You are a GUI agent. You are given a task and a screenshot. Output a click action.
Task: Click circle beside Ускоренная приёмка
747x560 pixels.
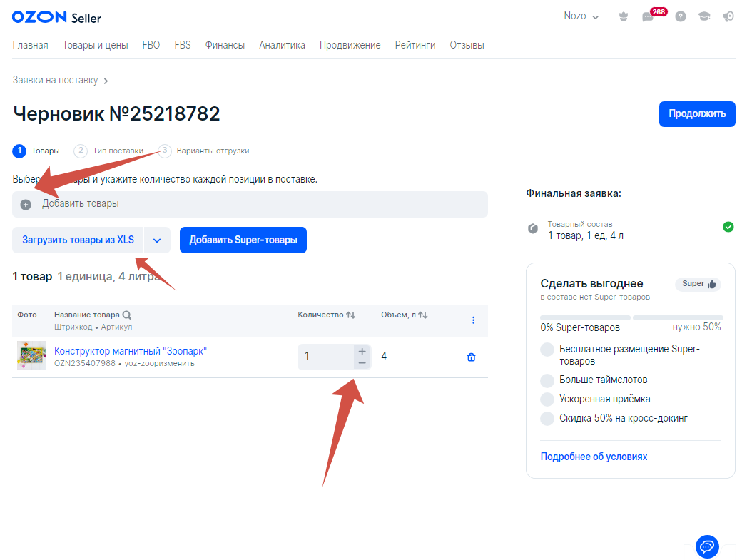(x=547, y=399)
